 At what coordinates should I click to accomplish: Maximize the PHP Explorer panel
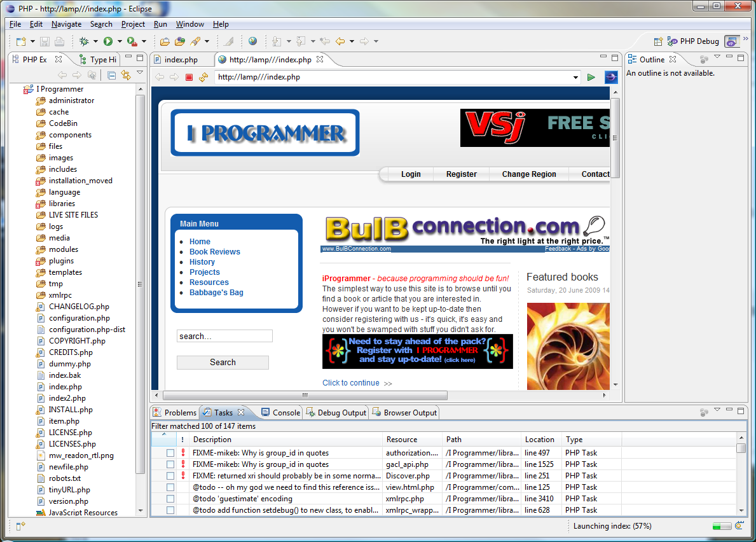pos(140,58)
